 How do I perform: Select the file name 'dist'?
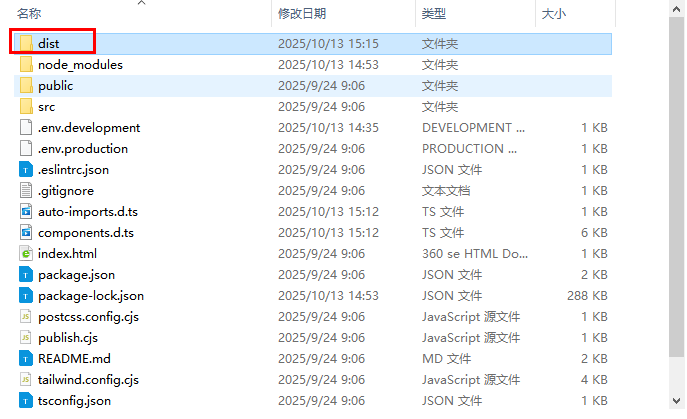click(48, 43)
